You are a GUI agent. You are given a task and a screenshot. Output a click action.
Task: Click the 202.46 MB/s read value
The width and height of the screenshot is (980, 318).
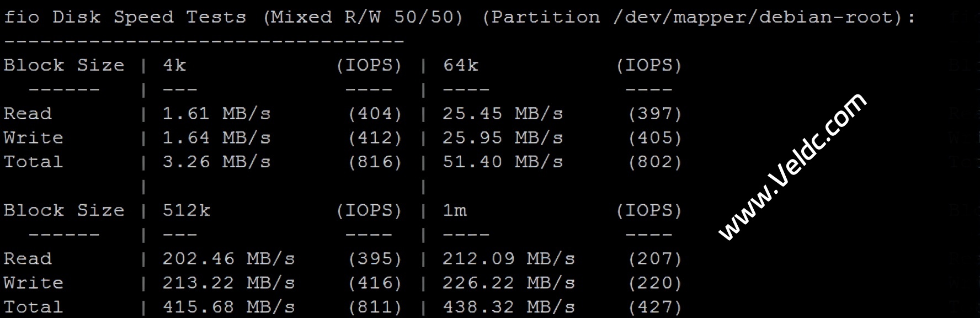pos(228,259)
